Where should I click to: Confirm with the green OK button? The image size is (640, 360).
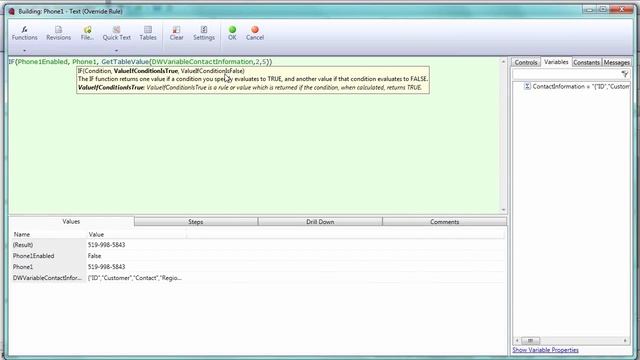[x=232, y=33]
